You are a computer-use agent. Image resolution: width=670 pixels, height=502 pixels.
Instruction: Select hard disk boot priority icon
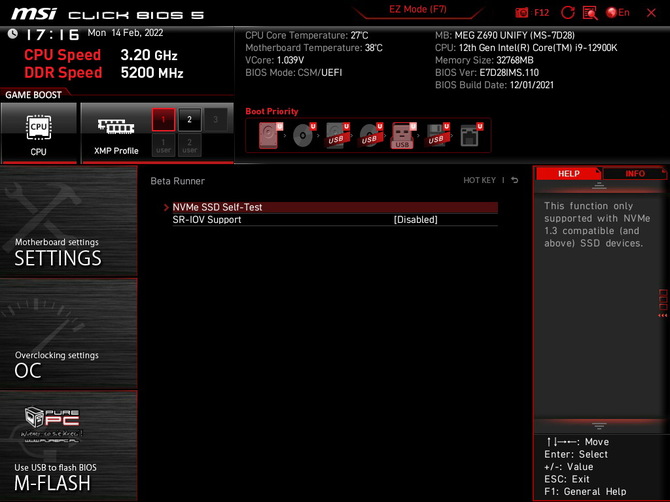coord(269,135)
